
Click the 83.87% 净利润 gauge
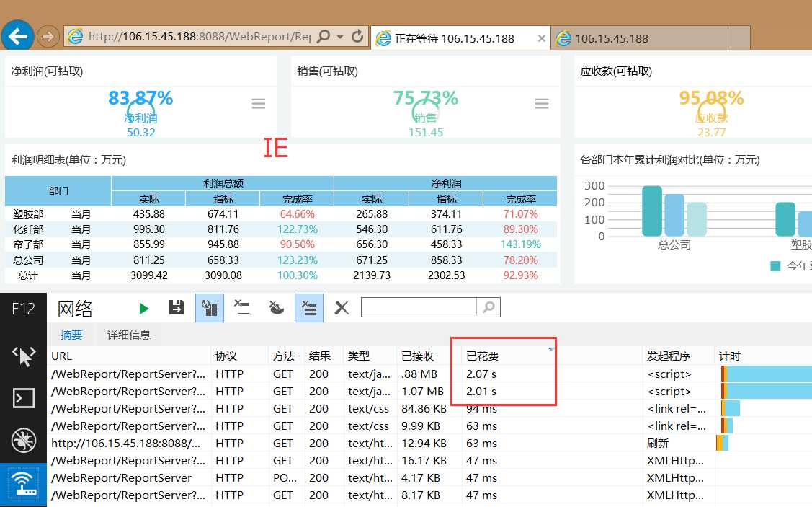point(140,112)
